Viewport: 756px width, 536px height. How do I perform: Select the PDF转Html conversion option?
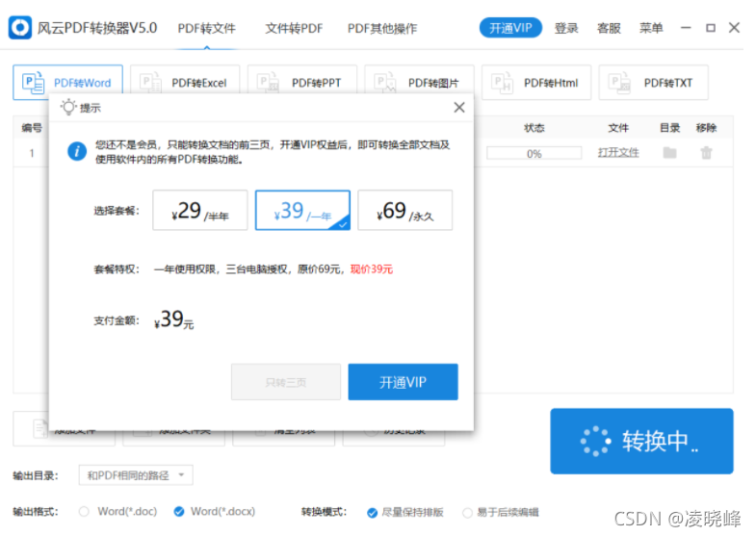(x=536, y=83)
